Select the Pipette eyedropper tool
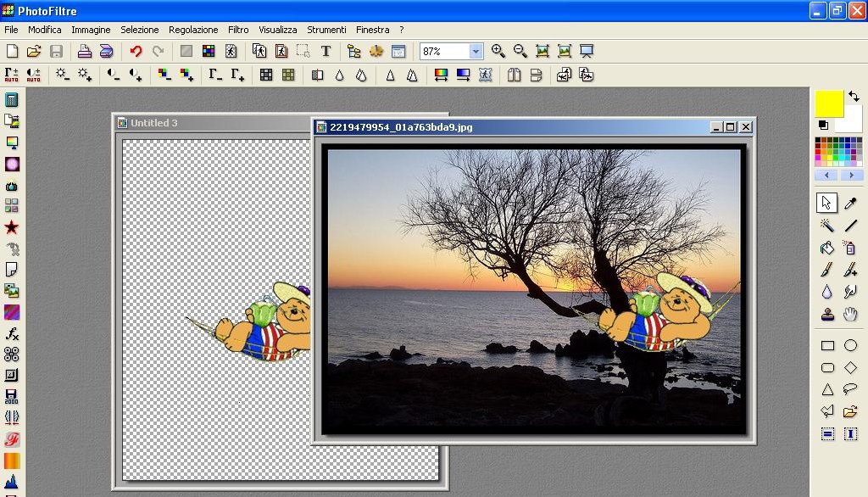The image size is (868, 497). pyautogui.click(x=850, y=203)
